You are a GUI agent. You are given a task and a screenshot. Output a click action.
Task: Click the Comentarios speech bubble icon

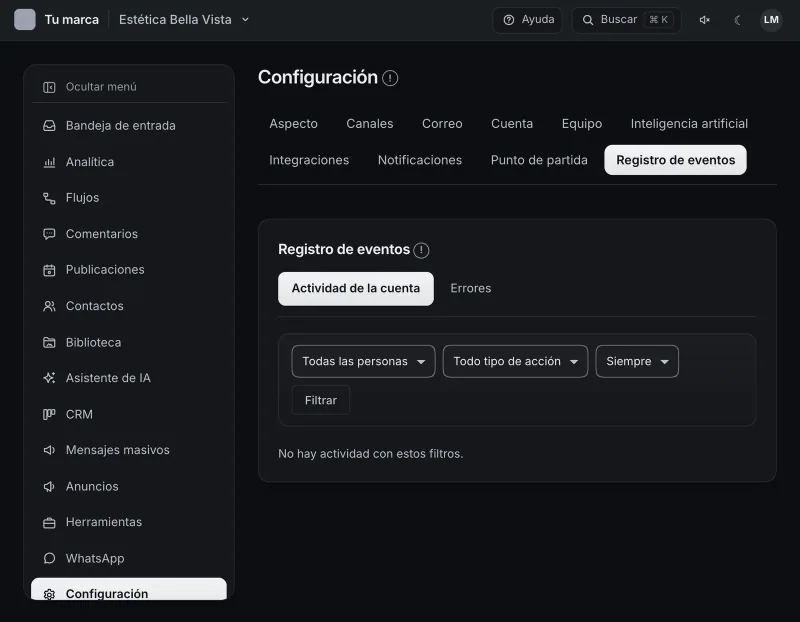coord(49,234)
